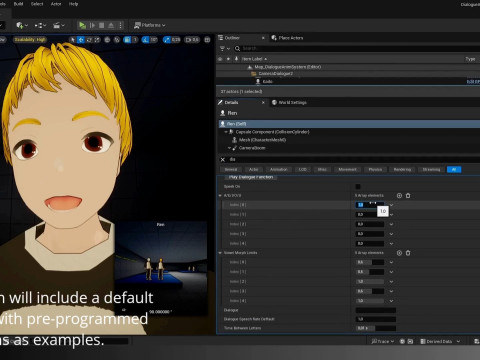Empty the first array with trash icon

pos(408,196)
